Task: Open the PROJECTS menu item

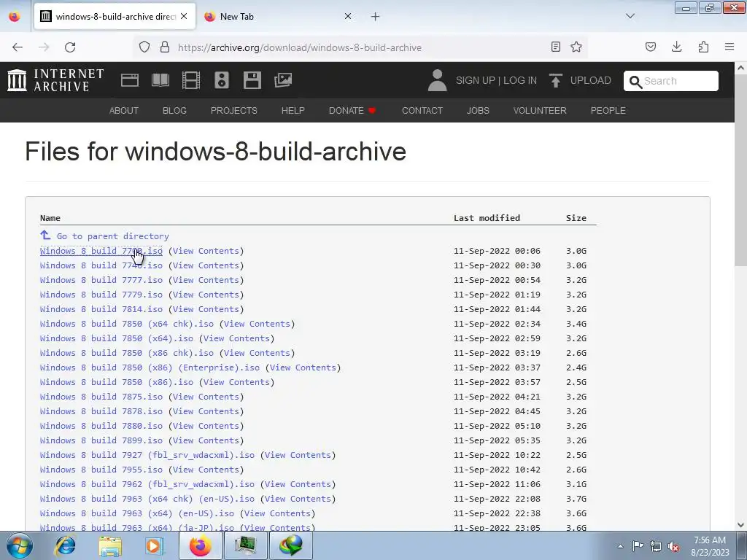Action: click(x=234, y=111)
